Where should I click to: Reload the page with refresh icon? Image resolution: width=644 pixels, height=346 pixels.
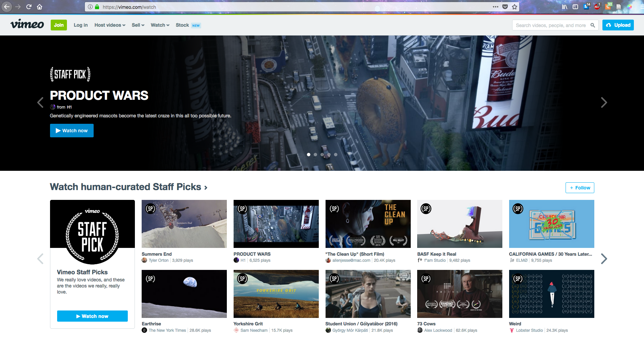tap(29, 7)
